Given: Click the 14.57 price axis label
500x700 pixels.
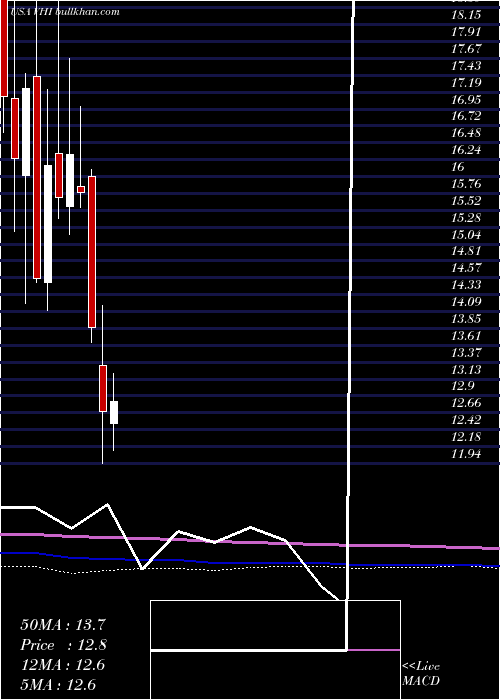Looking at the screenshot, I should tap(466, 268).
